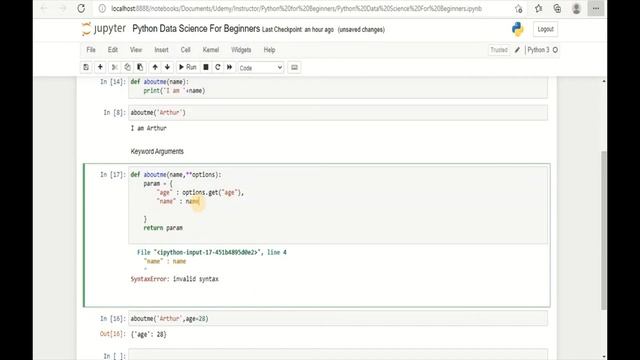Viewport: 640px width, 360px height.
Task: Interrupt the kernel stop icon
Action: coord(206,67)
